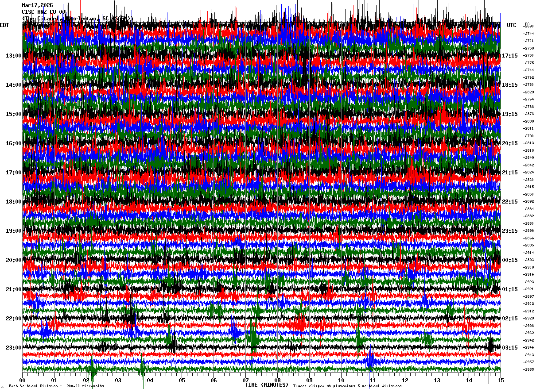Click Each Vertical Division = 200.00 microvolts note
536x392 pixels.
pos(56,386)
